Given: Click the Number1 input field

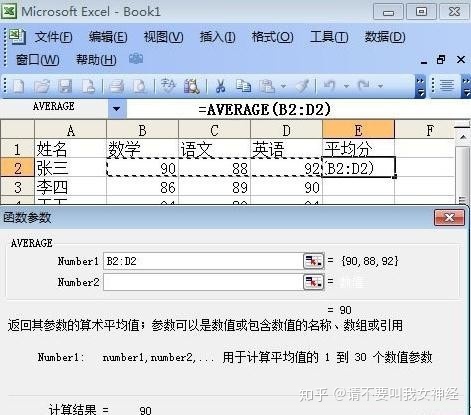Looking at the screenshot, I should pos(203,261).
